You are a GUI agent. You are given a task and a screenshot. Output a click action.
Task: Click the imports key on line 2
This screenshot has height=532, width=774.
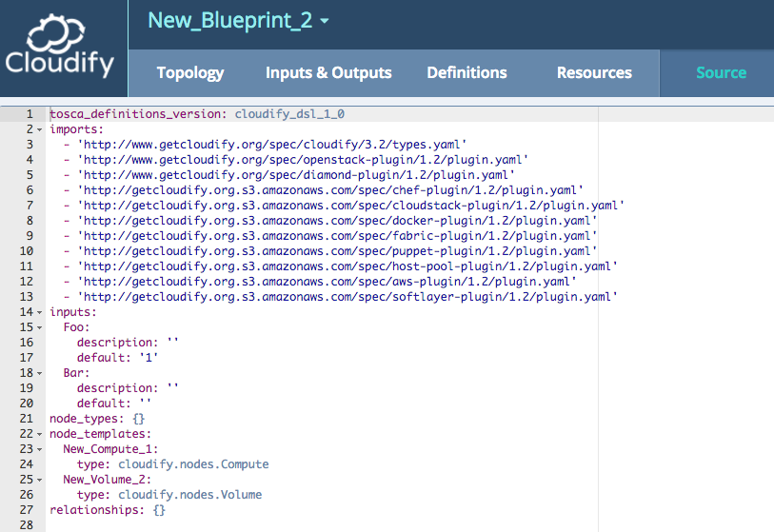(76, 129)
